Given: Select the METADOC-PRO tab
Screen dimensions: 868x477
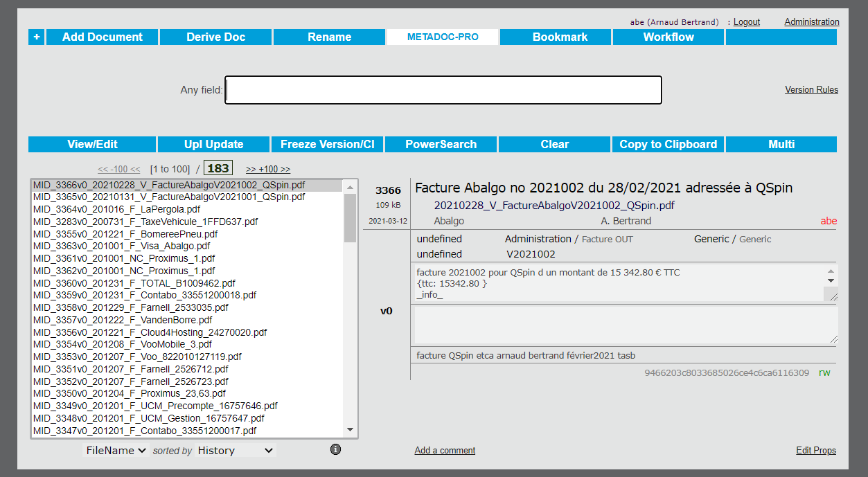Looking at the screenshot, I should click(442, 37).
